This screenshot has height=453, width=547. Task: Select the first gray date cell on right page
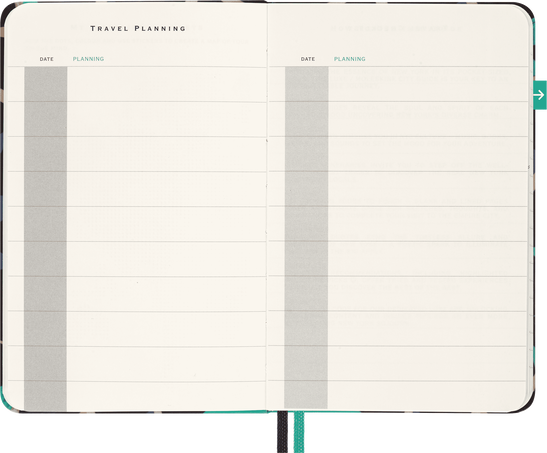pyautogui.click(x=307, y=84)
